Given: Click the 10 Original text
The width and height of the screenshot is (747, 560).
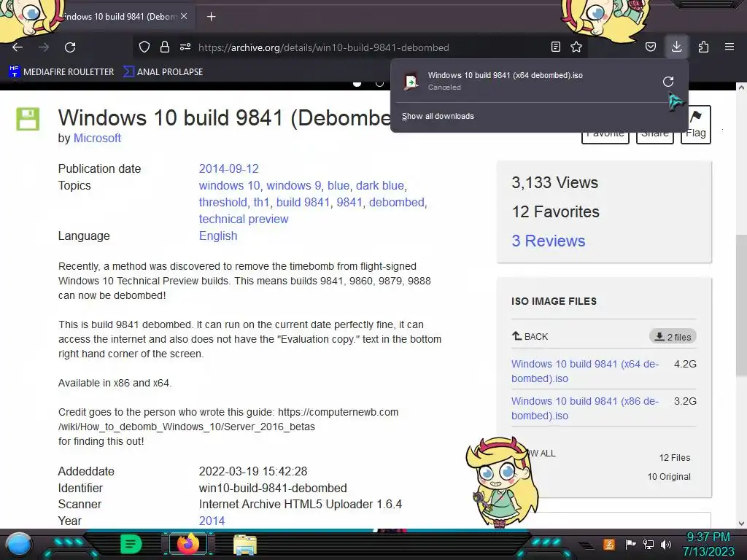Looking at the screenshot, I should (669, 477).
